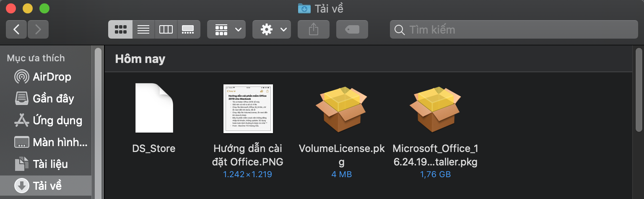Open AirDrop in the sidebar
Image resolution: width=644 pixels, height=199 pixels.
(45, 77)
